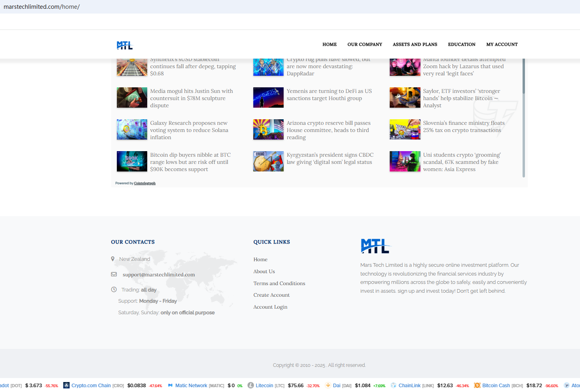Click the New Zealand contact location text
580x392 pixels.
(x=135, y=259)
